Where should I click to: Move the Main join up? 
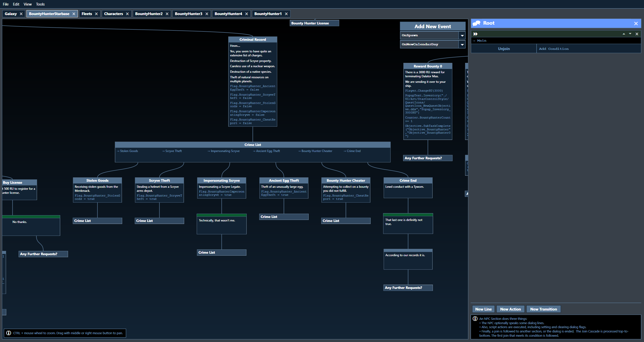tap(624, 34)
